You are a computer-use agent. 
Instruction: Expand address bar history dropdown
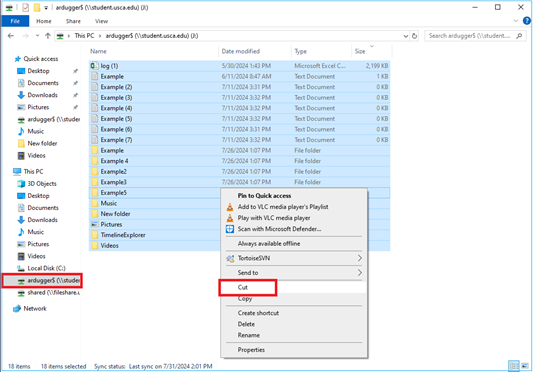pos(406,36)
